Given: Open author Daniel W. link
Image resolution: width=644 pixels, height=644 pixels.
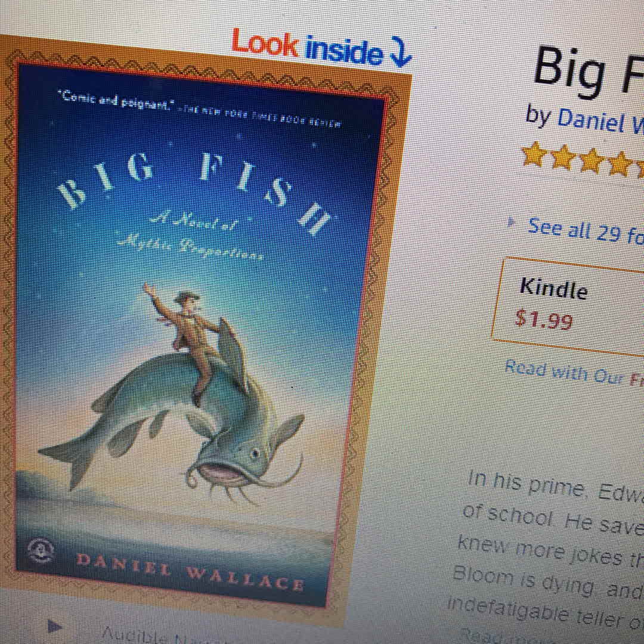Looking at the screenshot, I should (x=600, y=120).
